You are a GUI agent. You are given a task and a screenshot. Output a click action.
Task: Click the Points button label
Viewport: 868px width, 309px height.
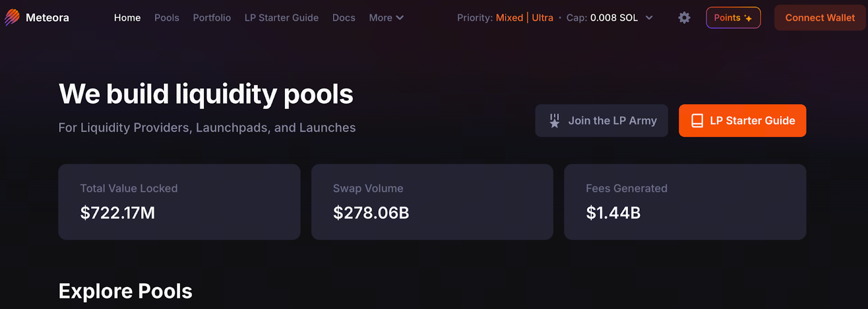(x=727, y=18)
